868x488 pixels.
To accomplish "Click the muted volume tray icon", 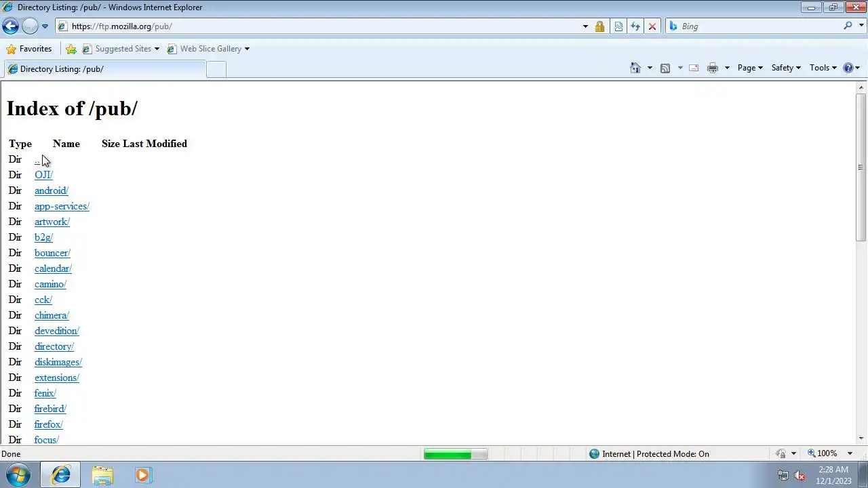I will click(800, 475).
